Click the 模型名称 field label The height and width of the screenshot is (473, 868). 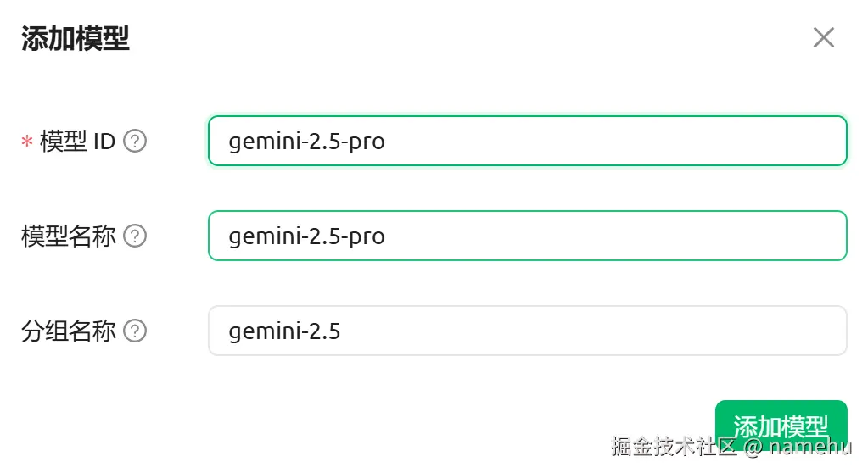(69, 236)
